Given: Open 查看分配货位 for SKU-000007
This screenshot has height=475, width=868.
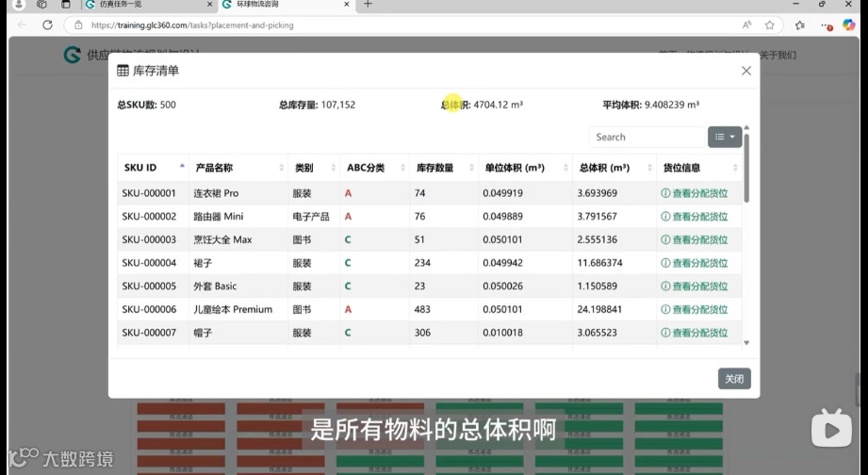Looking at the screenshot, I should [695, 333].
